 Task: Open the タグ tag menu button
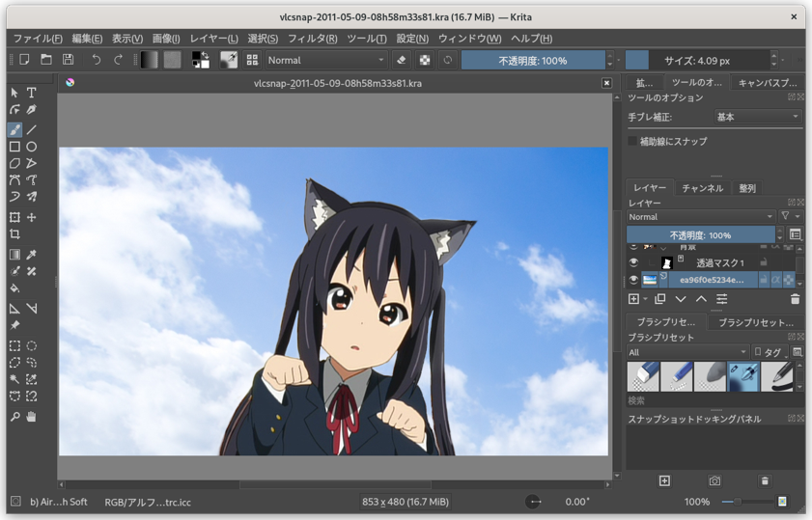[769, 352]
